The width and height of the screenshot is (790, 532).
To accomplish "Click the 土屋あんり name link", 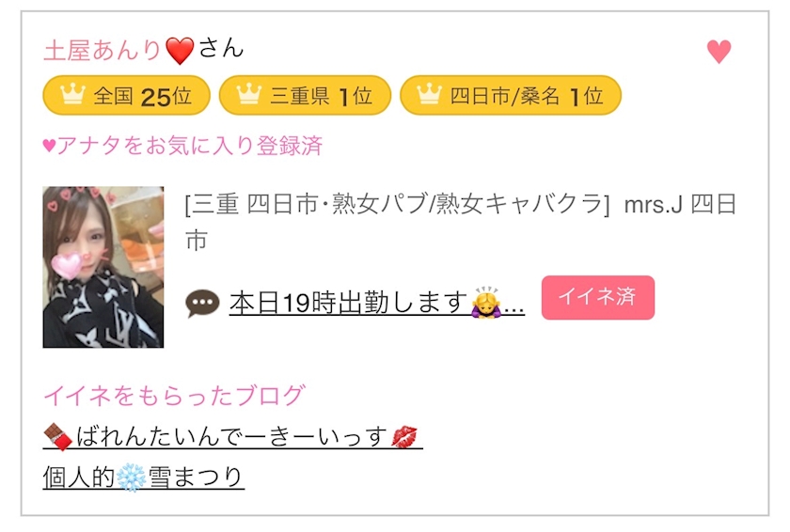I will coord(103,51).
